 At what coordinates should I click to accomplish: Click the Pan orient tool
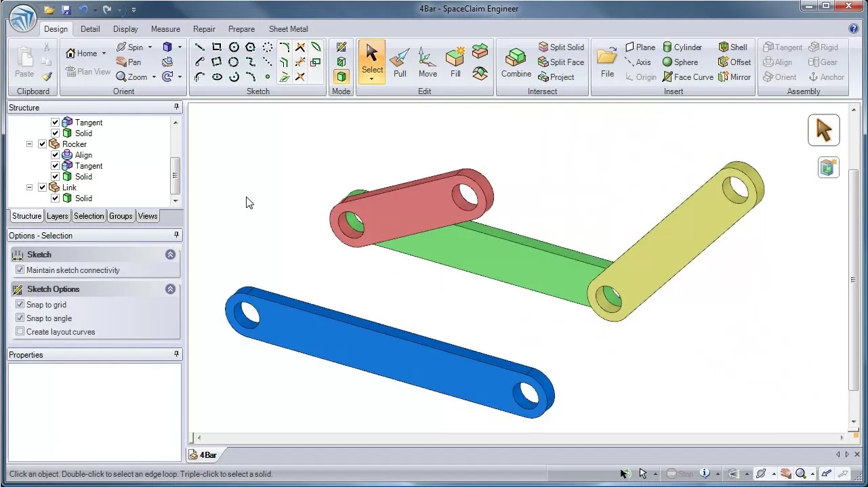128,62
